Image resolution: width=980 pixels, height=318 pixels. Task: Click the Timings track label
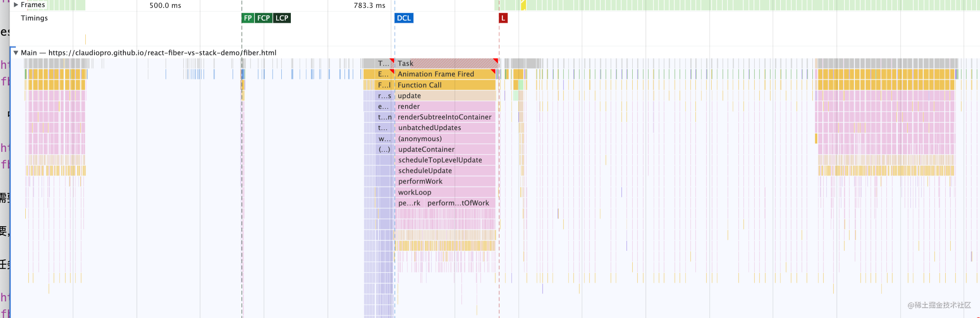point(34,18)
